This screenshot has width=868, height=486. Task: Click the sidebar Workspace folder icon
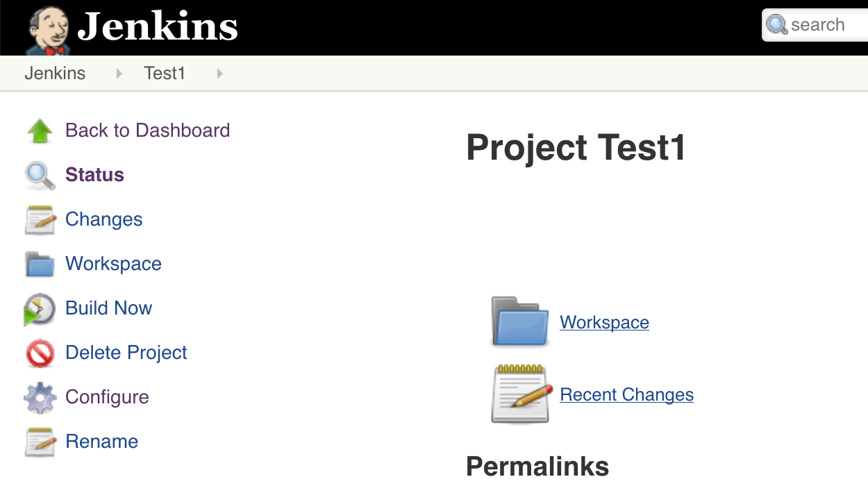point(40,265)
